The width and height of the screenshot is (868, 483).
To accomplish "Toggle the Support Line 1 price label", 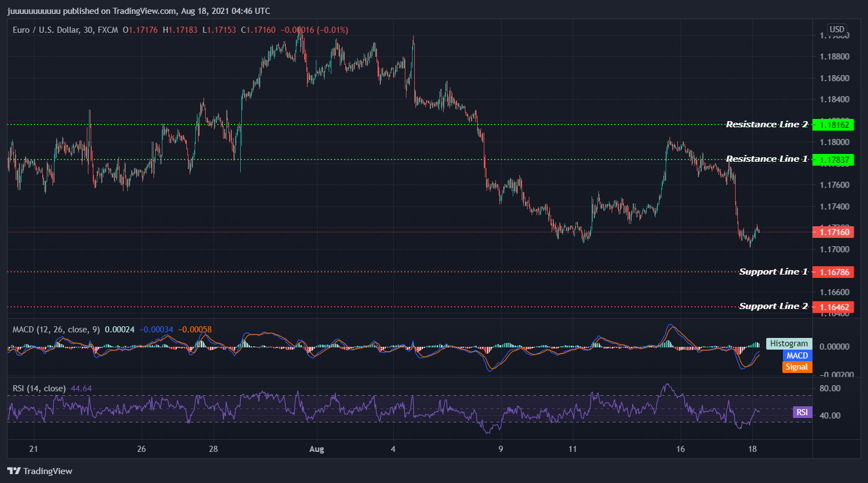I will (x=834, y=272).
